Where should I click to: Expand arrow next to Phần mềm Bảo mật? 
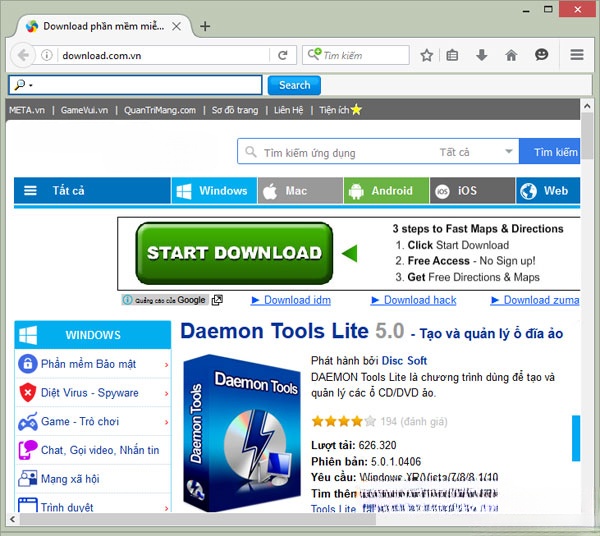tap(166, 365)
